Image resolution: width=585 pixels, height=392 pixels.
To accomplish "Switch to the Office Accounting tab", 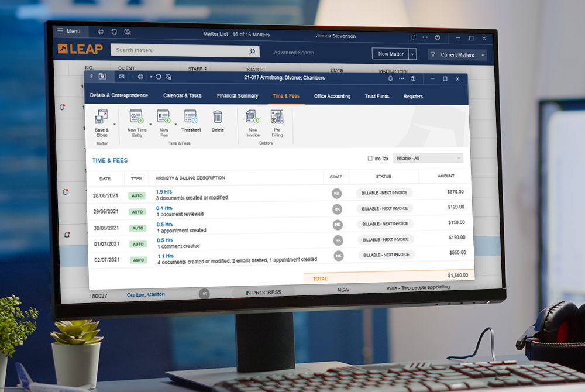I will coord(332,96).
